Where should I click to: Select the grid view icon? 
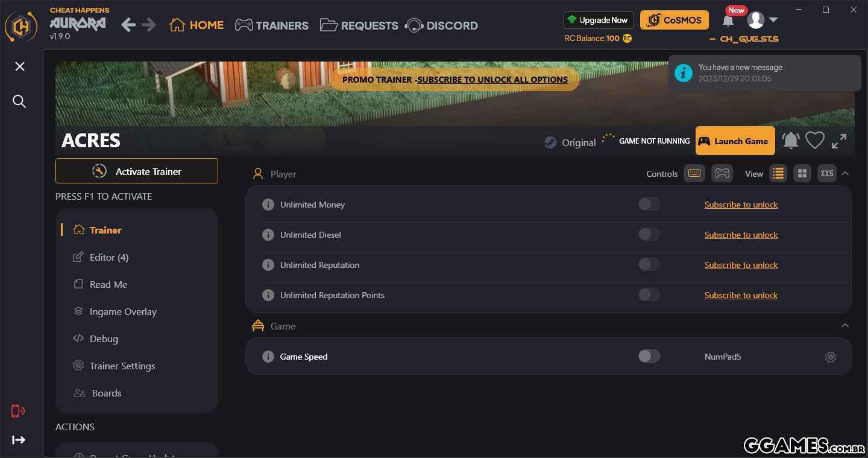802,173
